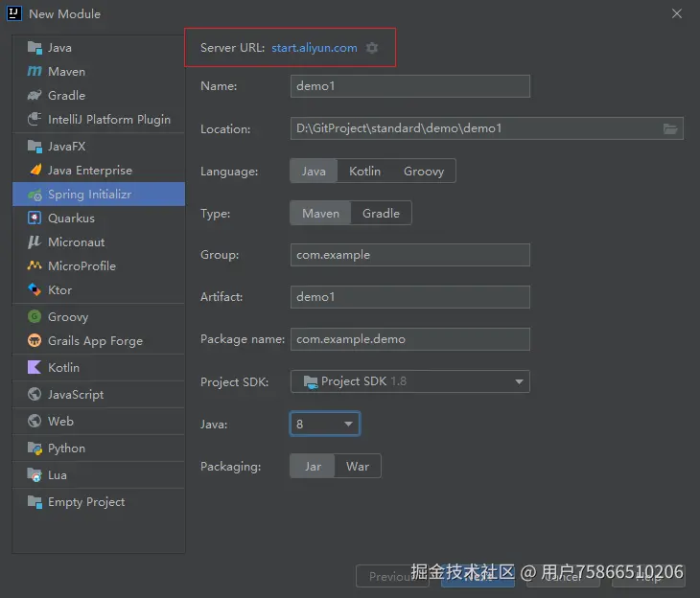Select the Grails App Forge icon
The height and width of the screenshot is (598, 700).
pos(35,340)
